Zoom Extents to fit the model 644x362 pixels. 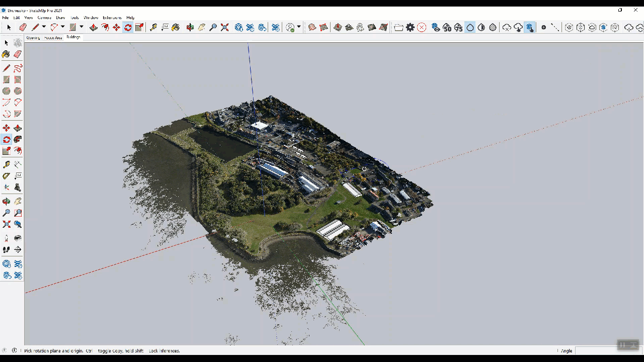pos(7,224)
